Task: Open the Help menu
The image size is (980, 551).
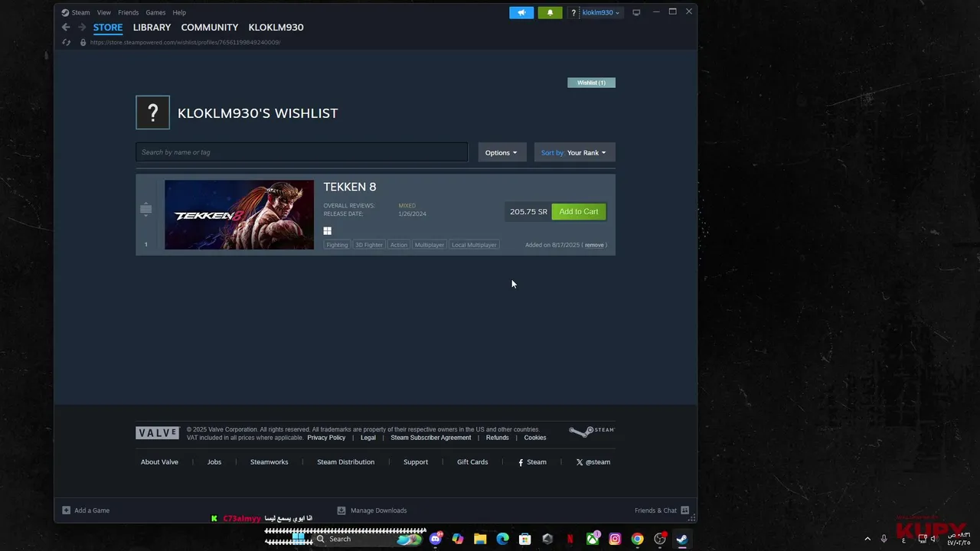Action: click(x=179, y=12)
